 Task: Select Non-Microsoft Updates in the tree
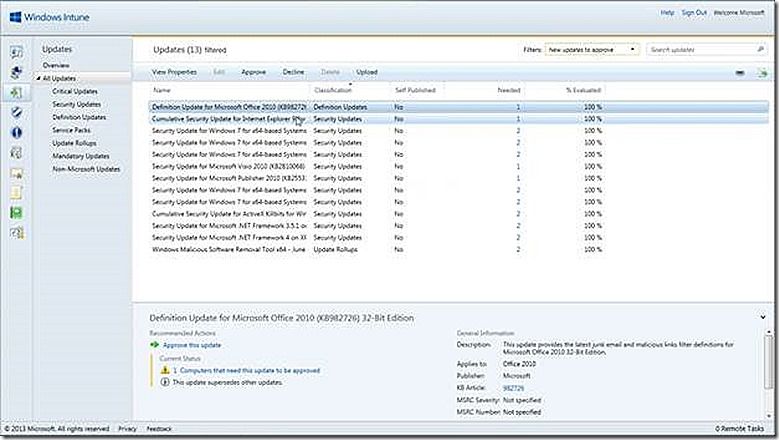pos(86,169)
